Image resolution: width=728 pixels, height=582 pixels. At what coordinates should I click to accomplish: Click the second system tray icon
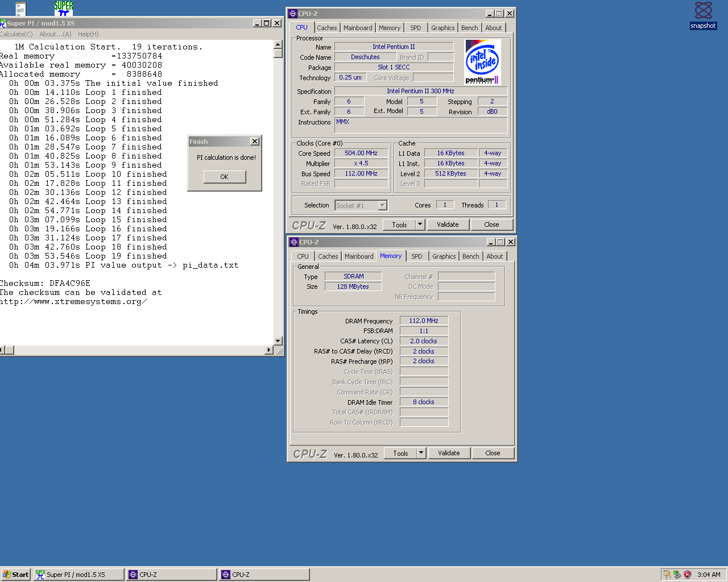(x=677, y=575)
